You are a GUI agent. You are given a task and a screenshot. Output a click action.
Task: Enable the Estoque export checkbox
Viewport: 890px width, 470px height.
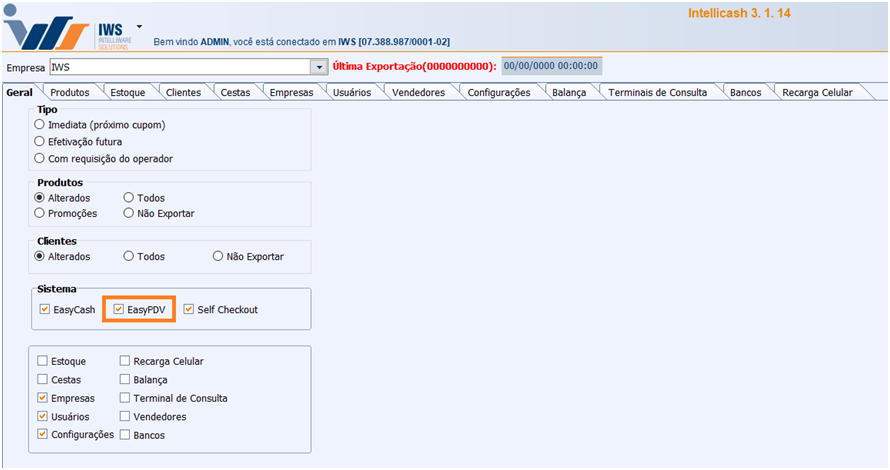tap(42, 362)
